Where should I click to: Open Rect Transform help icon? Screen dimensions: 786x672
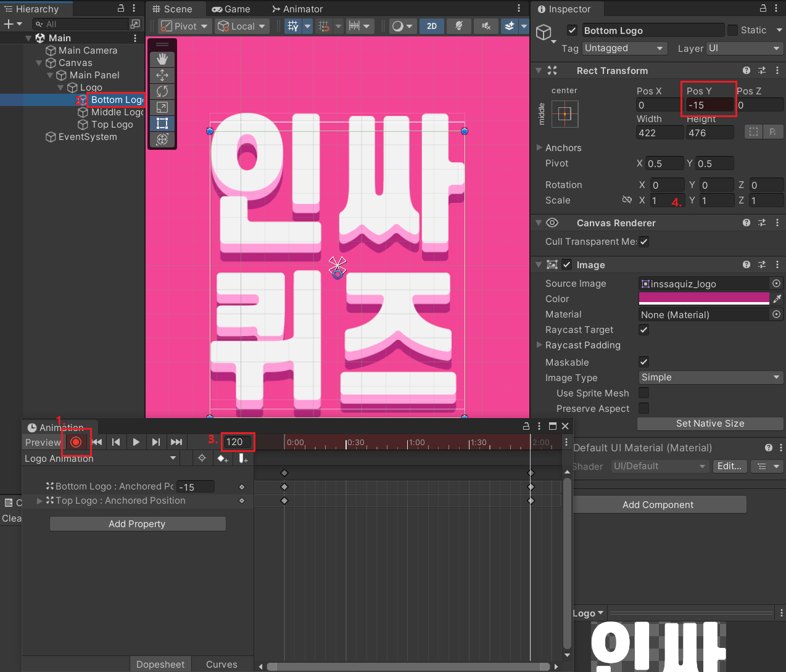pos(747,70)
